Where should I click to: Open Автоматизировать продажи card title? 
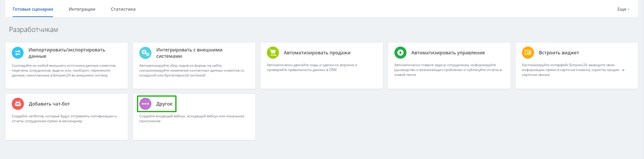[x=317, y=53]
